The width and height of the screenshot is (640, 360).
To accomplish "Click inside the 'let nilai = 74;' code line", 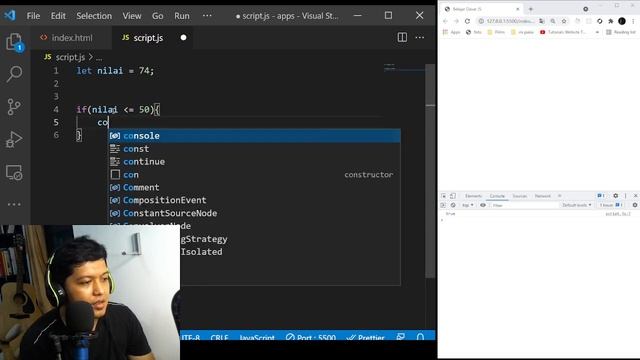I will click(x=115, y=71).
